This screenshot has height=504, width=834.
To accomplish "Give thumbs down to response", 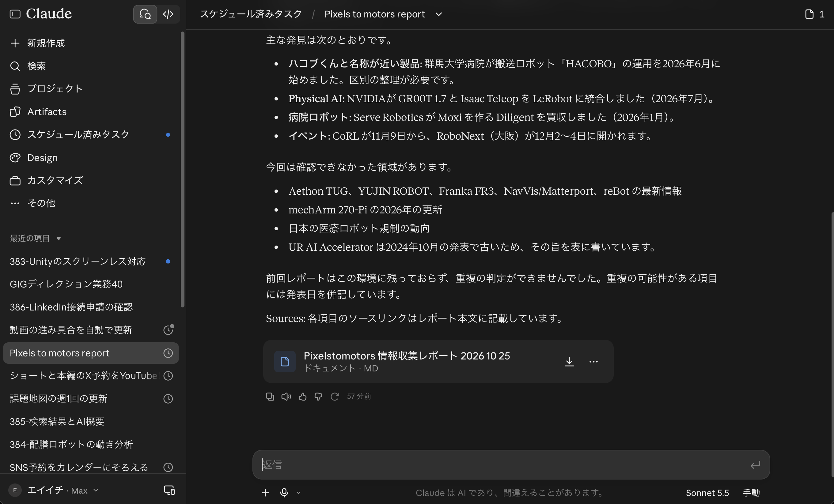I will (319, 397).
